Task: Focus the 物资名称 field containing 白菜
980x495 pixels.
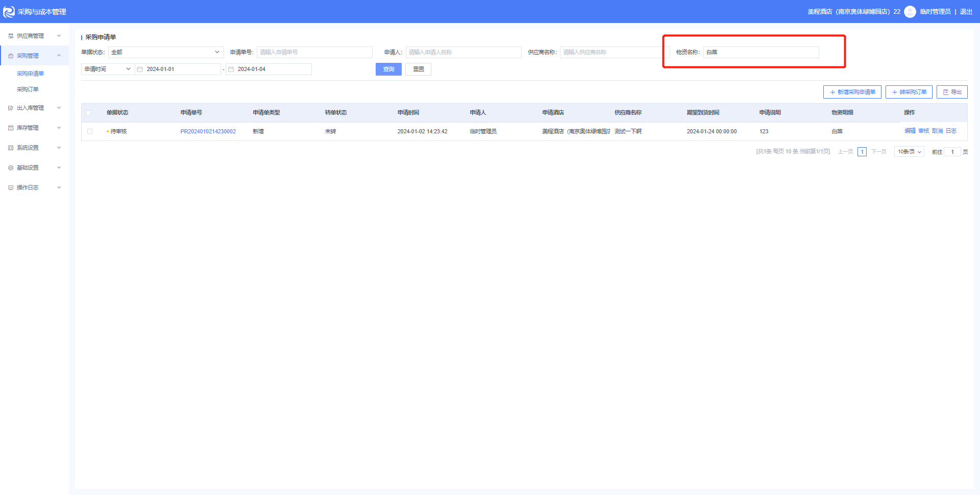Action: (761, 52)
